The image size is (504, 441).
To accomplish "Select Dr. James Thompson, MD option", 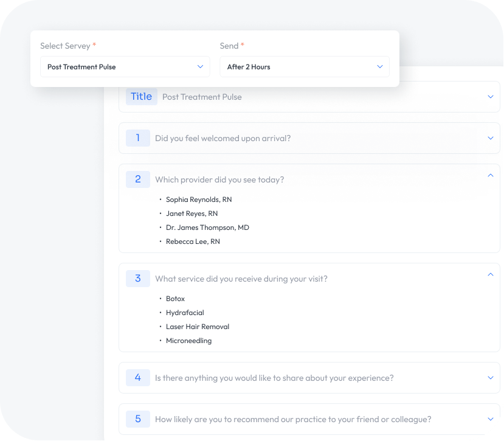I will pyautogui.click(x=207, y=227).
